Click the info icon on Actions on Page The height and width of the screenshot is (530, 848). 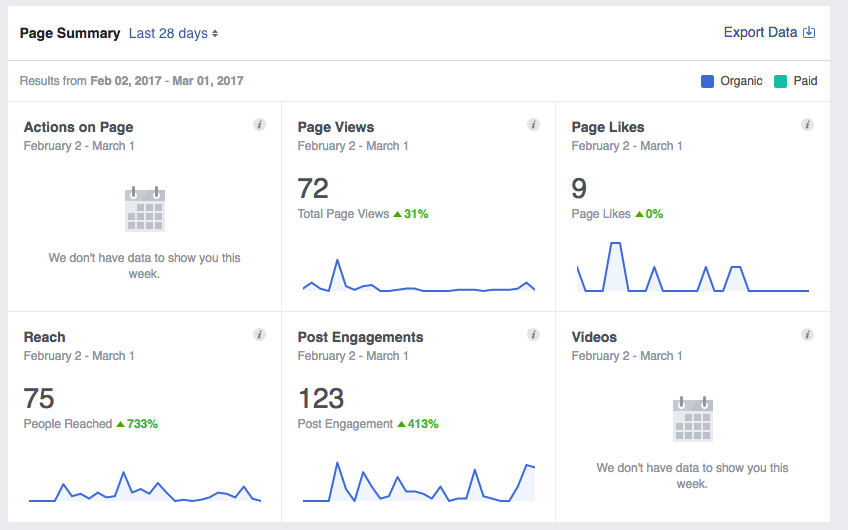(x=259, y=125)
